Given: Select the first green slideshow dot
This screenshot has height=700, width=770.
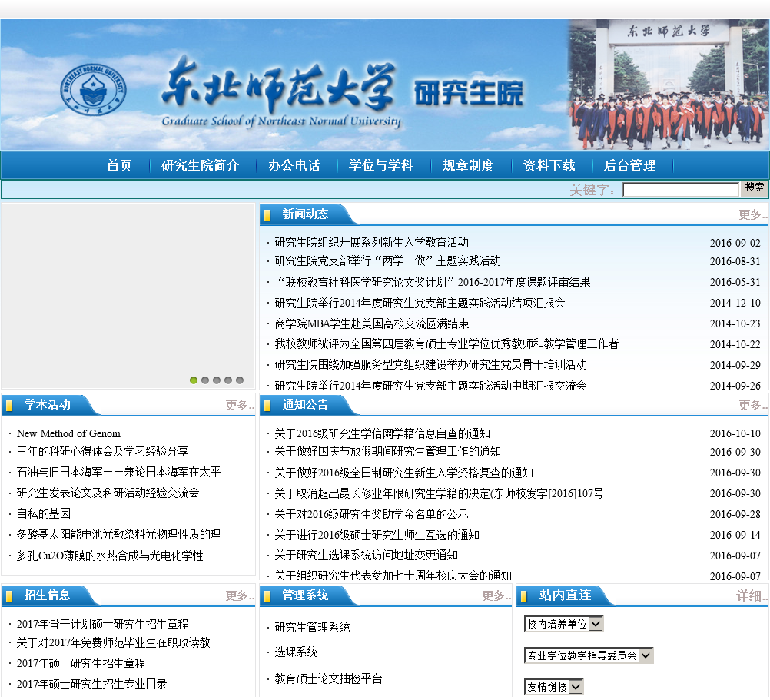Looking at the screenshot, I should pos(194,380).
